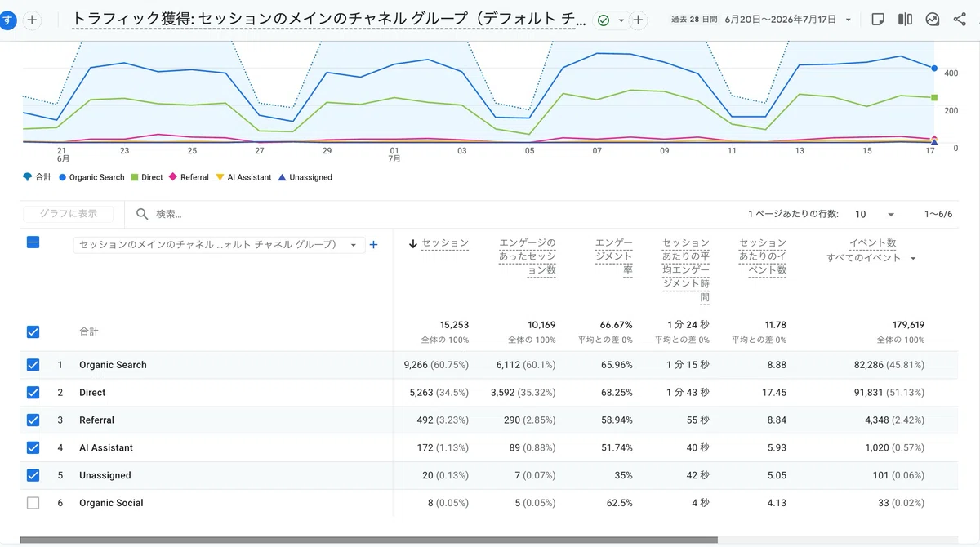Open the すべてのイベント event filter dropdown
The height and width of the screenshot is (547, 980).
click(871, 258)
